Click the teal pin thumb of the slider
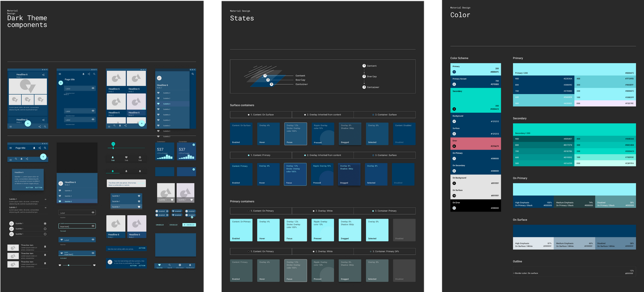 click(x=113, y=144)
